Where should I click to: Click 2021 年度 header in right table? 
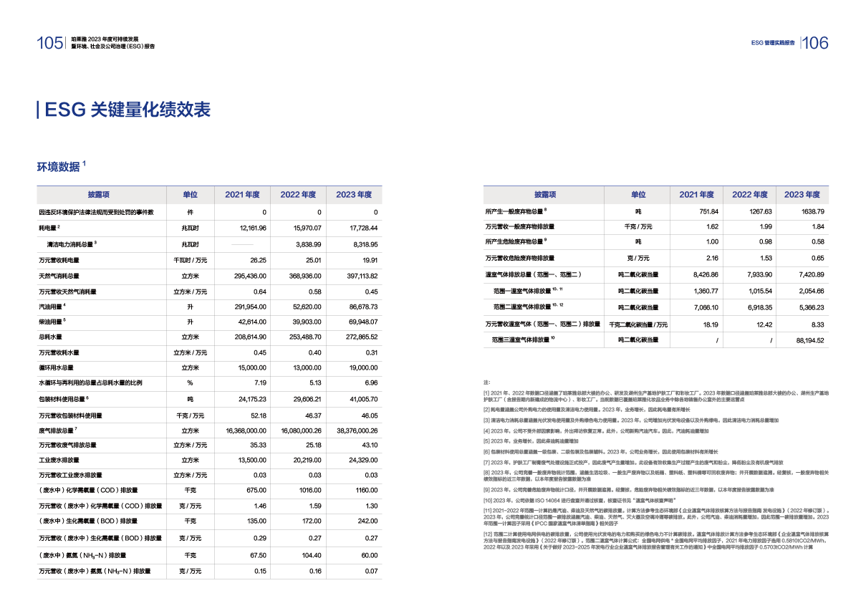coord(696,195)
